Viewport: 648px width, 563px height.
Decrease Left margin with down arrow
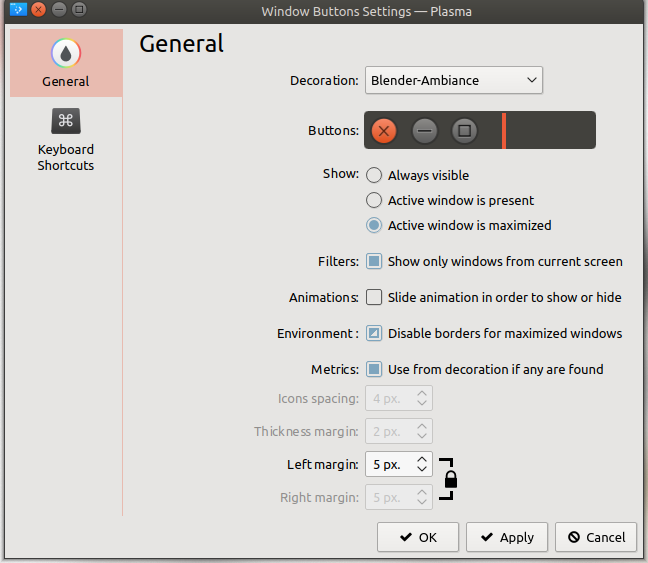[422, 469]
